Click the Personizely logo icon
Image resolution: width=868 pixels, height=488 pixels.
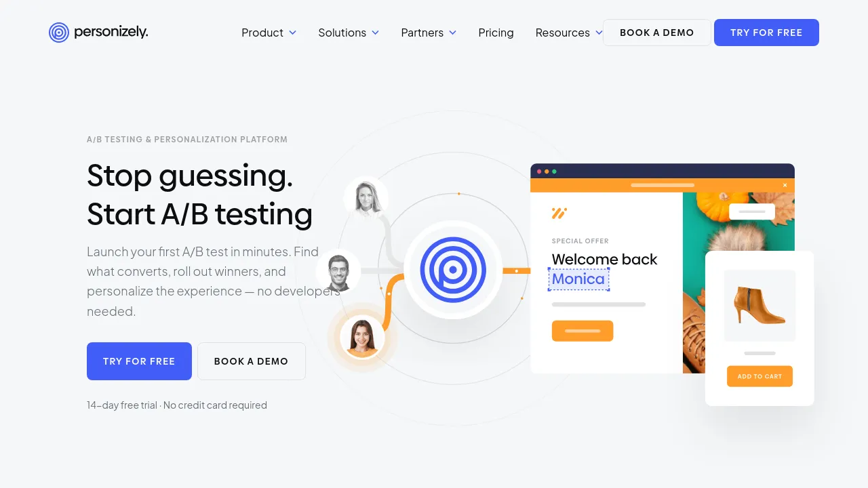pyautogui.click(x=59, y=32)
